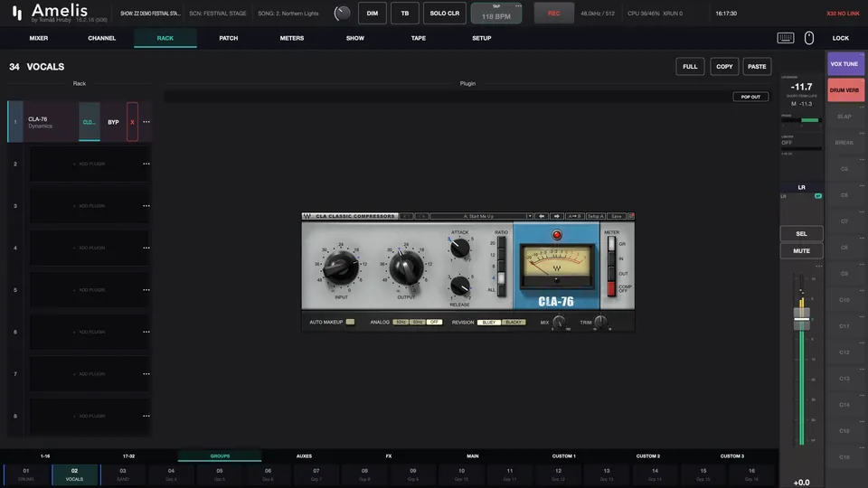Click the monitor level knob in top bar
The height and width of the screenshot is (488, 868).
342,14
